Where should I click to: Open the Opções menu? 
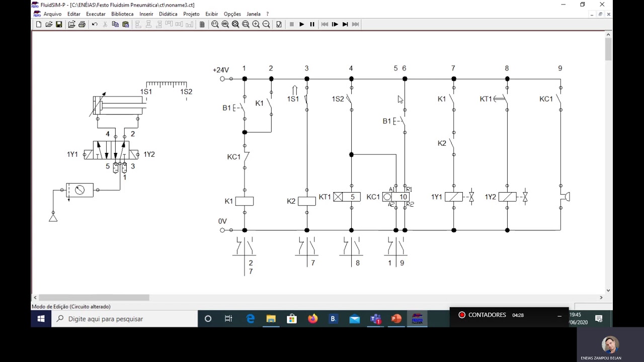[232, 14]
